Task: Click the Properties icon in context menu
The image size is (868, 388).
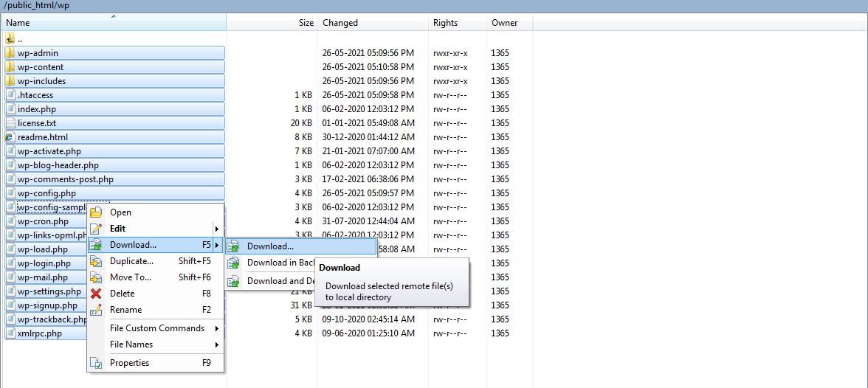Action: click(x=96, y=363)
